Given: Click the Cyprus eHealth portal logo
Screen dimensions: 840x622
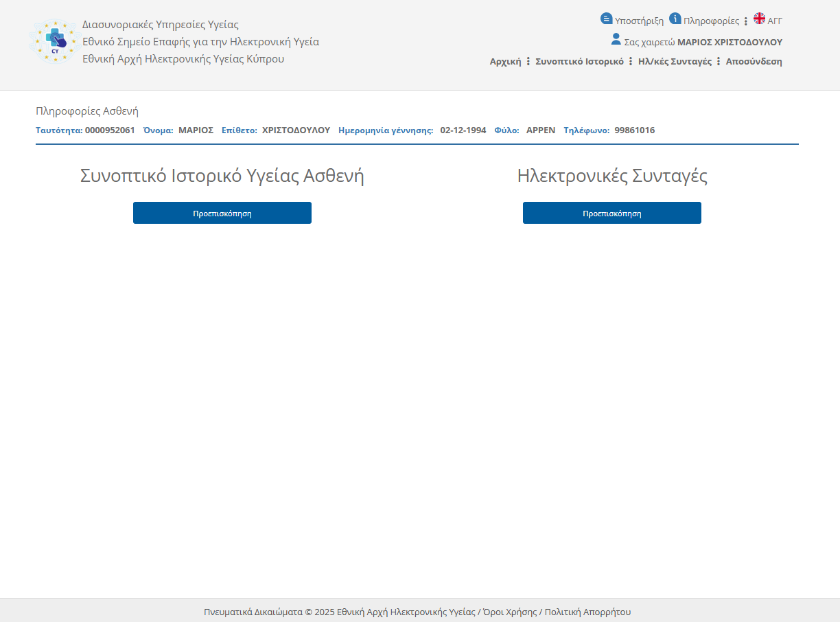Looking at the screenshot, I should (54, 41).
